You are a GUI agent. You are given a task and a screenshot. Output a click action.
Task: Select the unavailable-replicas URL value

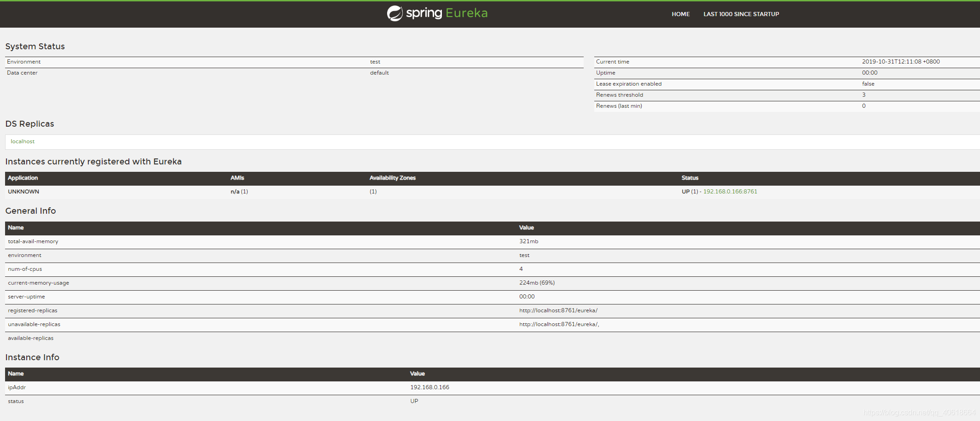coord(559,324)
